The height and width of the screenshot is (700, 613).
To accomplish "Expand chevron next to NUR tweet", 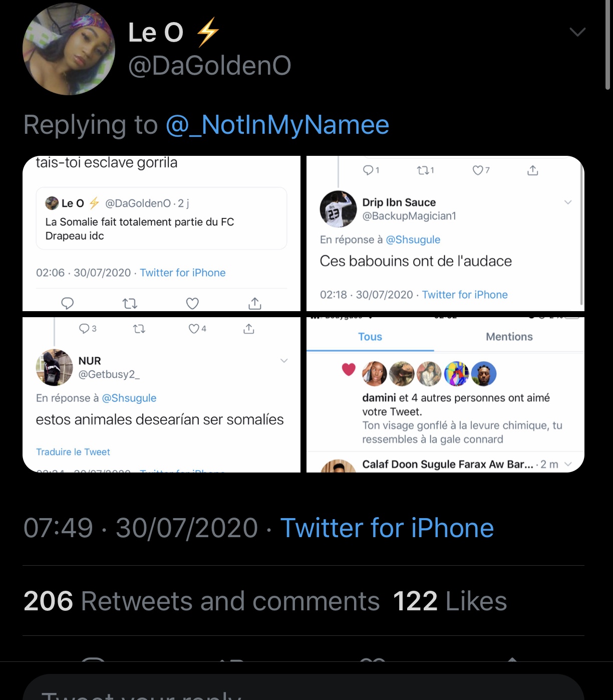I will point(284,361).
